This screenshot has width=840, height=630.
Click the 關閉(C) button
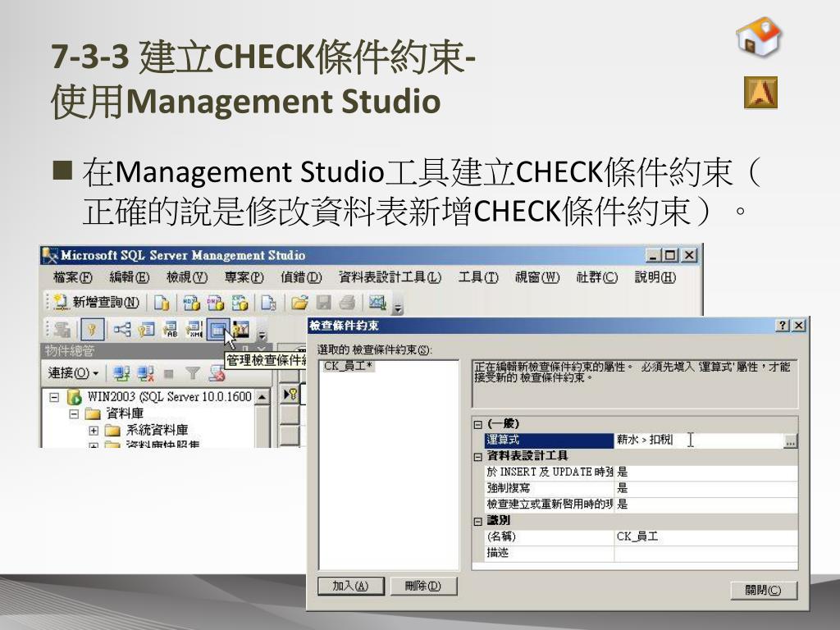(764, 591)
